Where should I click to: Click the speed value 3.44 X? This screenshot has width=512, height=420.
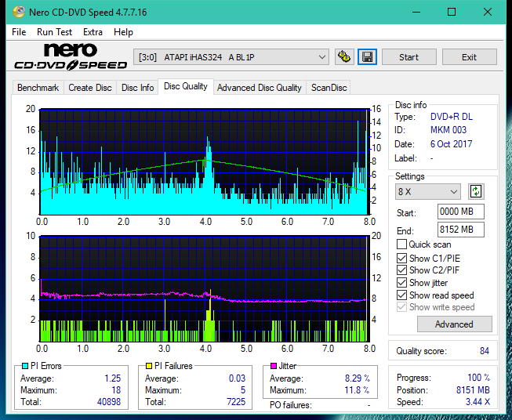pos(478,402)
